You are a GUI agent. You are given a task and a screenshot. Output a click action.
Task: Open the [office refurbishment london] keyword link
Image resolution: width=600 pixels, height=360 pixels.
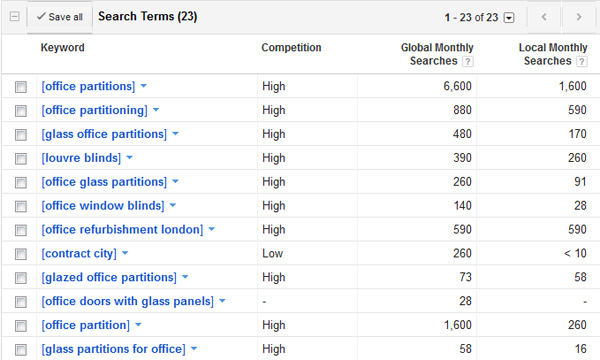click(x=122, y=230)
